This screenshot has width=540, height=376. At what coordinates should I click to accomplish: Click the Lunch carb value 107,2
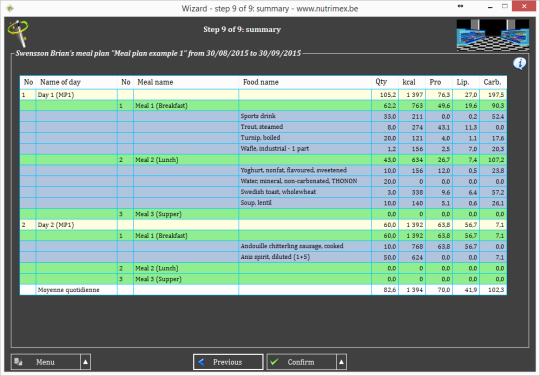point(496,160)
